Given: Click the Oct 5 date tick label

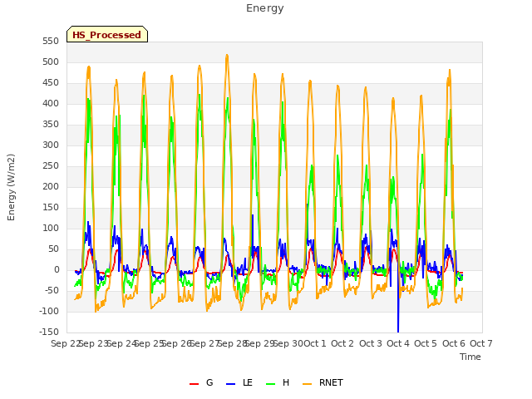Looking at the screenshot, I should tap(426, 343).
